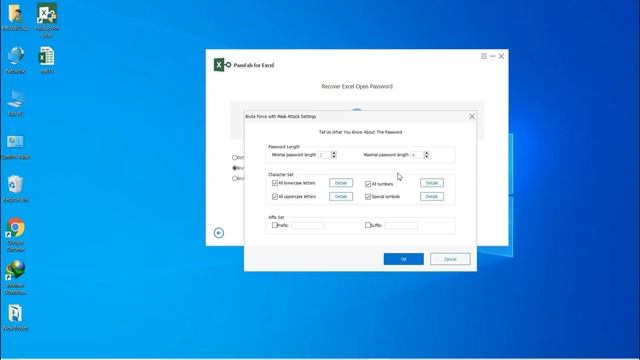Close the Brute Force settings dialog

tap(472, 116)
